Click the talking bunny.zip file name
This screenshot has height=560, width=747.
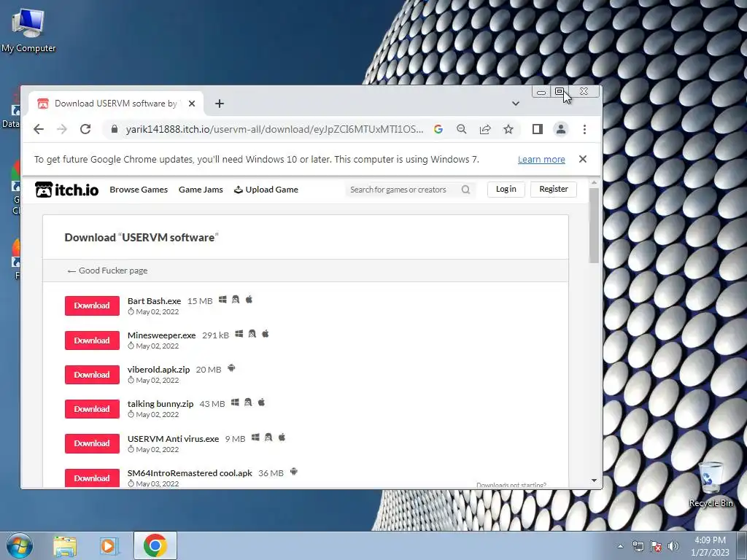tap(160, 404)
